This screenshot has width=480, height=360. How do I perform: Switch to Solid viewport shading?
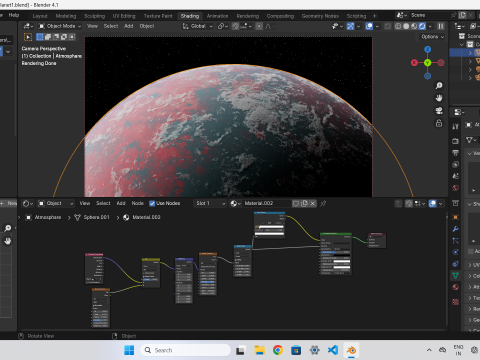pyautogui.click(x=406, y=26)
